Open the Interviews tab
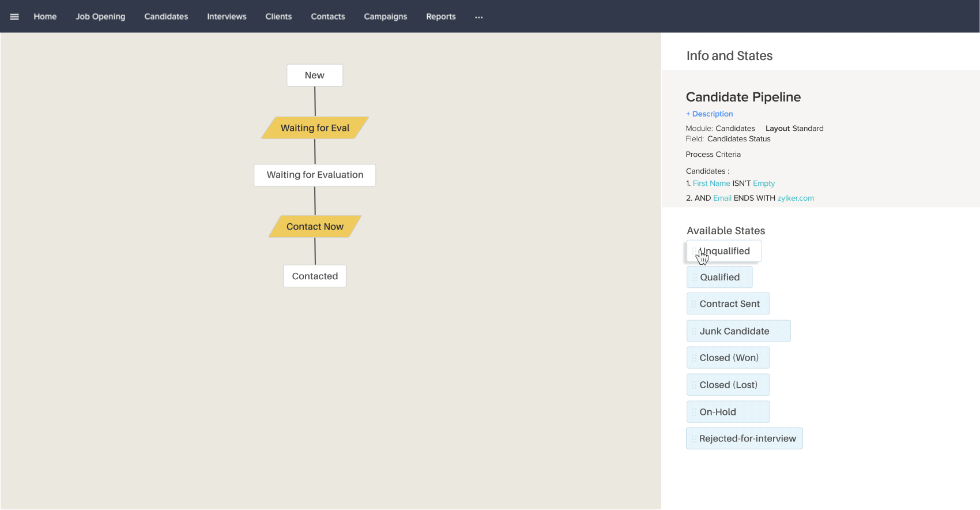980x510 pixels. pyautogui.click(x=227, y=17)
